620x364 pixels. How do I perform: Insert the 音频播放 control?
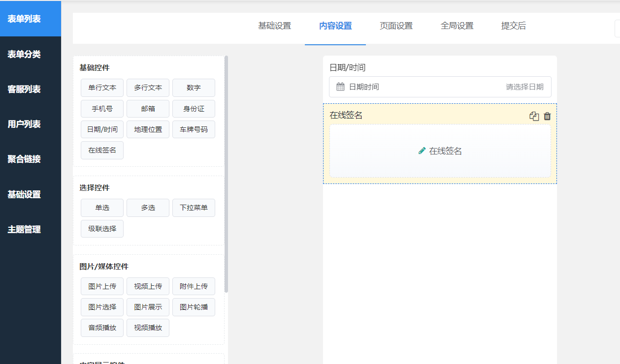(x=102, y=328)
